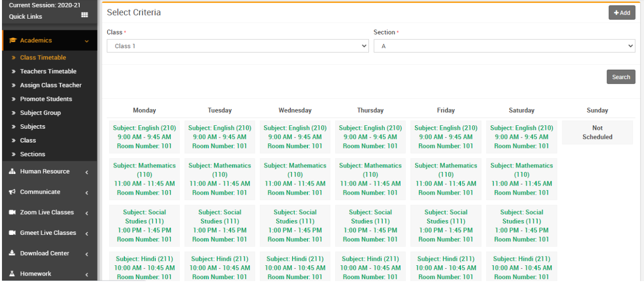Viewport: 644px width, 285px height.
Task: Click the Quick Links grid icon
Action: point(85,16)
